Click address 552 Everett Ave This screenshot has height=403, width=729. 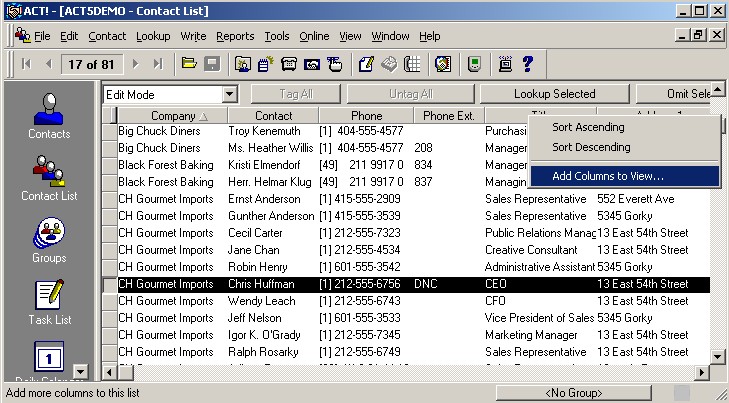(636, 199)
